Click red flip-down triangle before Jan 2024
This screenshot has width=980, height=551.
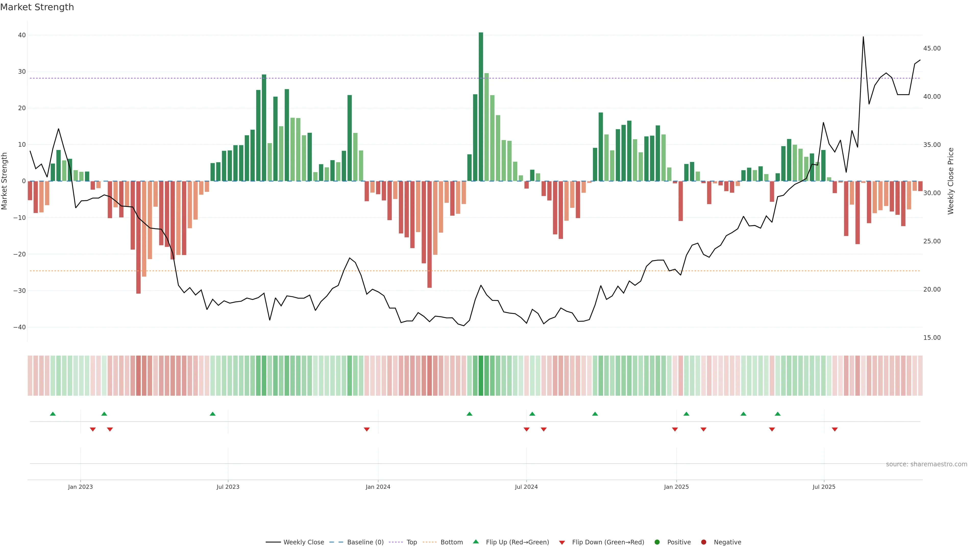[x=367, y=429]
